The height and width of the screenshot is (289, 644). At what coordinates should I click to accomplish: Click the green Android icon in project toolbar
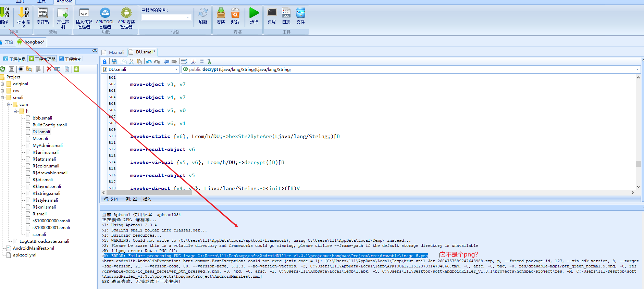pos(76,69)
